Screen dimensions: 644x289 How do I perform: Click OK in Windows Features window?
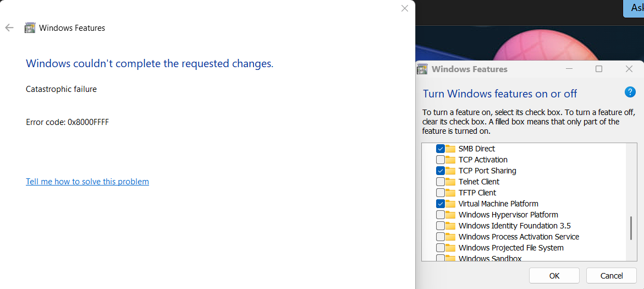[554, 275]
